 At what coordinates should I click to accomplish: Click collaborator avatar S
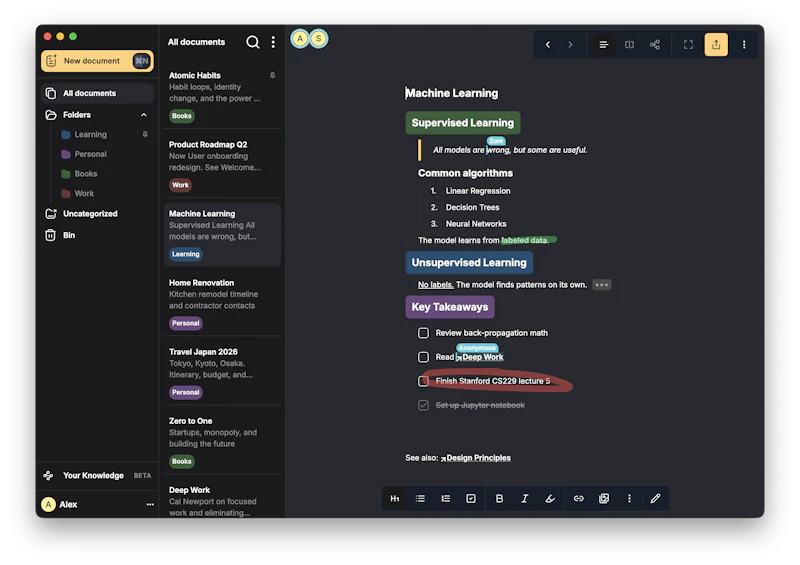319,39
